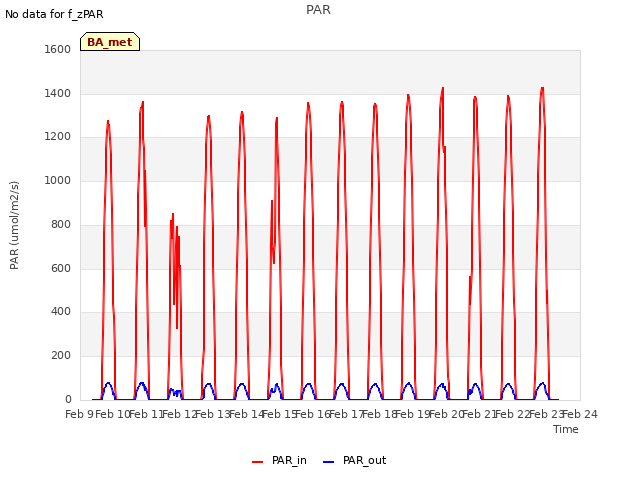Click the 200 y-axis tick label

(61, 356)
